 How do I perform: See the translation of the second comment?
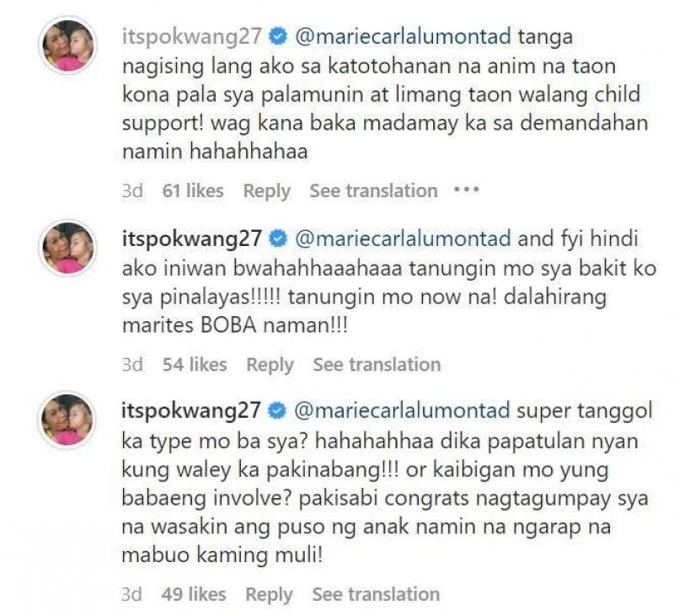(x=377, y=365)
